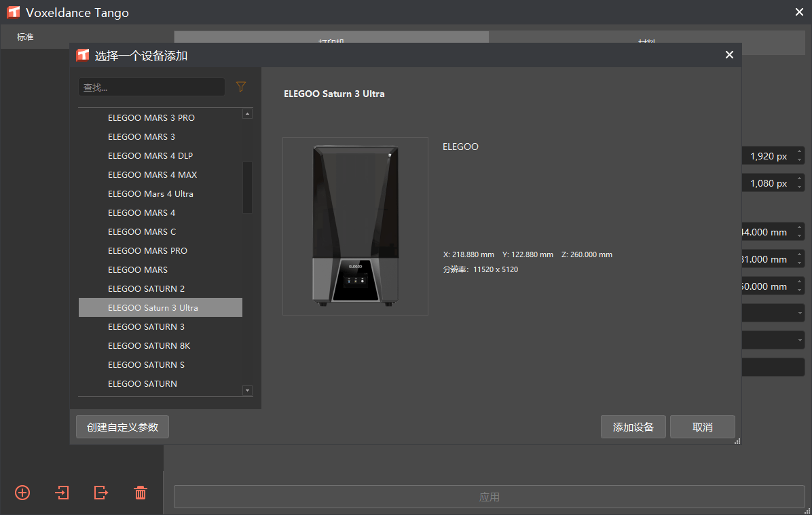Choose ELEGOO MARS 4 DLP device
The height and width of the screenshot is (515, 812).
pyautogui.click(x=160, y=156)
